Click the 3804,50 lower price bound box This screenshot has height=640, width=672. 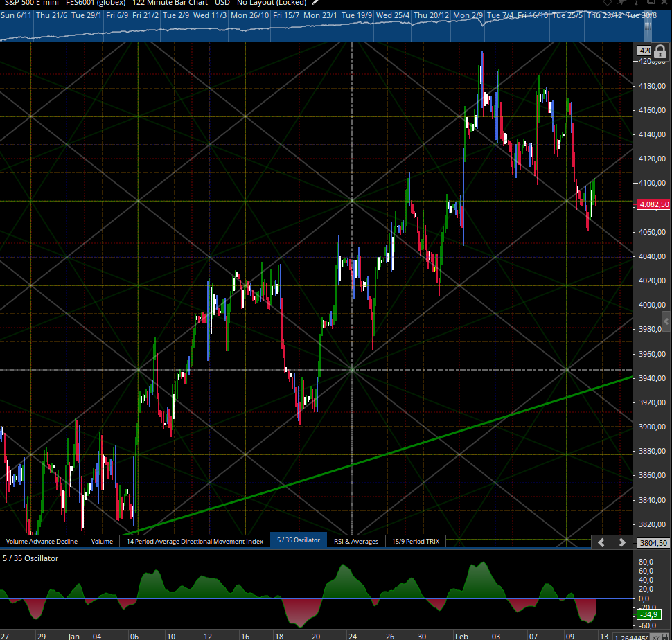click(653, 543)
